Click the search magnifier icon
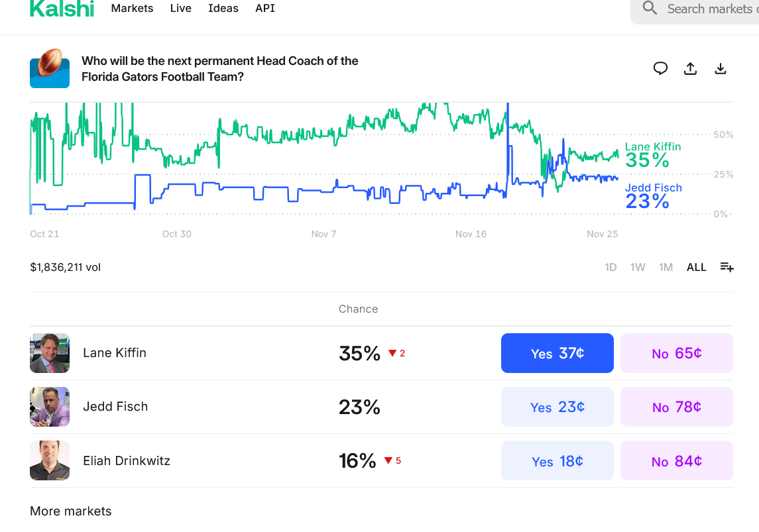This screenshot has height=532, width=759. coord(650,9)
